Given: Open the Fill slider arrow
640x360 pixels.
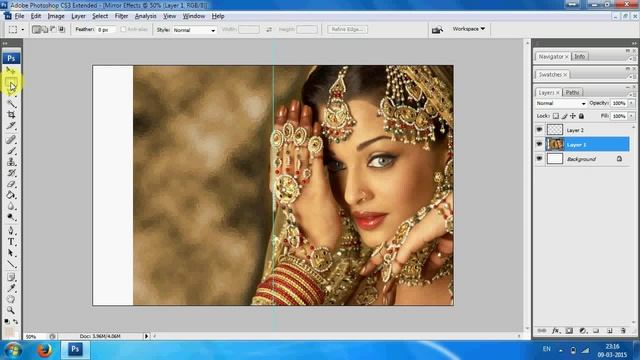Looking at the screenshot, I should click(631, 116).
